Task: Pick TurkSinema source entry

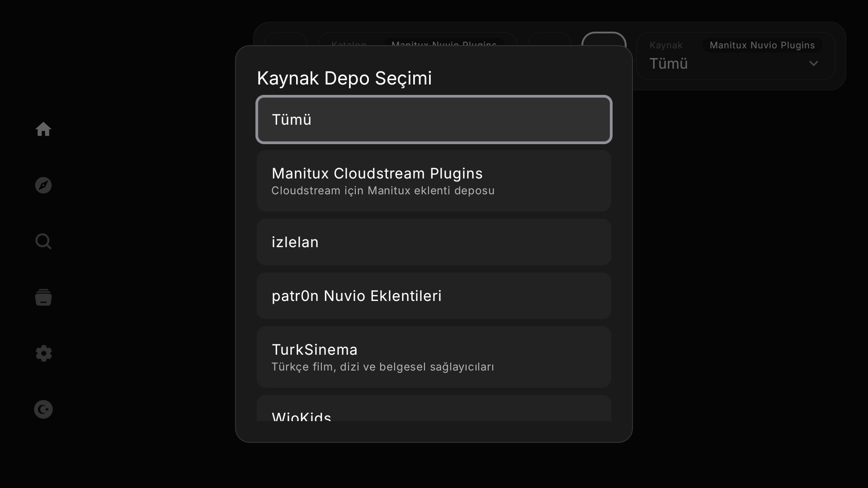Action: coord(434,357)
